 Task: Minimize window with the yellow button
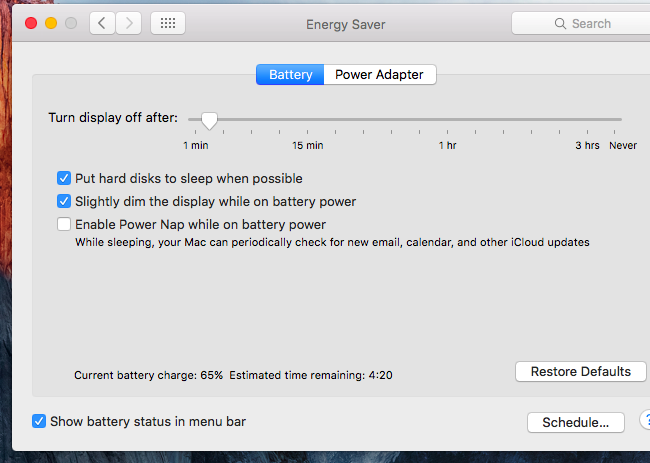(x=51, y=23)
